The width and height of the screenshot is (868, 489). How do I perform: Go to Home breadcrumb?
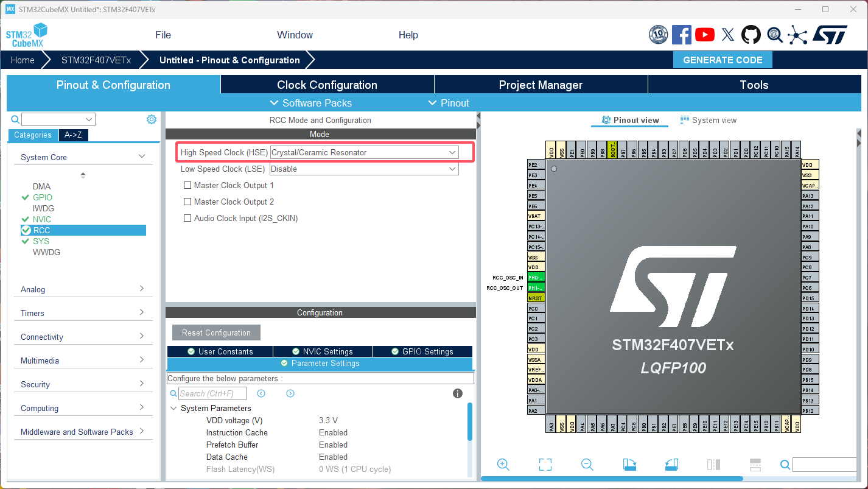tap(23, 60)
